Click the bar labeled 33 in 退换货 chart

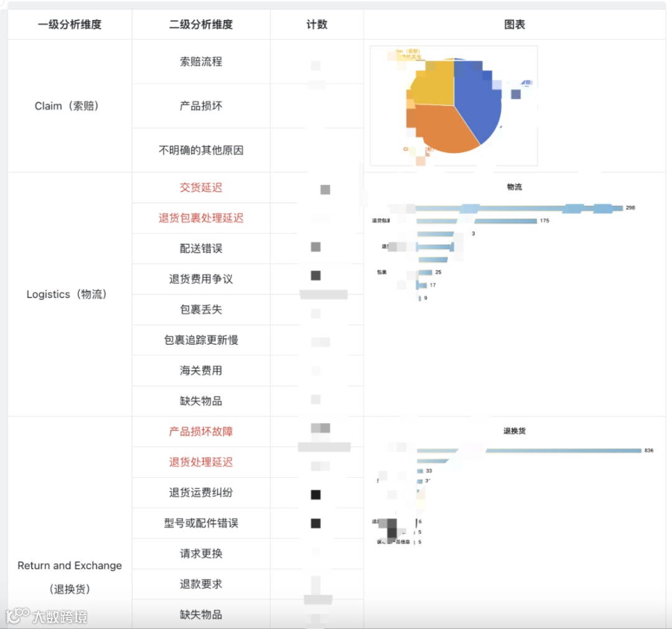coord(421,471)
